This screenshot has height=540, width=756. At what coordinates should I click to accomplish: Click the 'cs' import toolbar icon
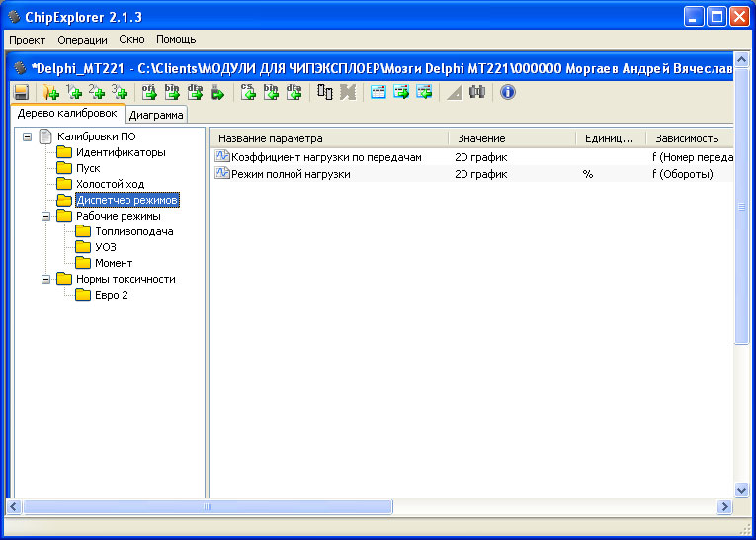point(248,92)
